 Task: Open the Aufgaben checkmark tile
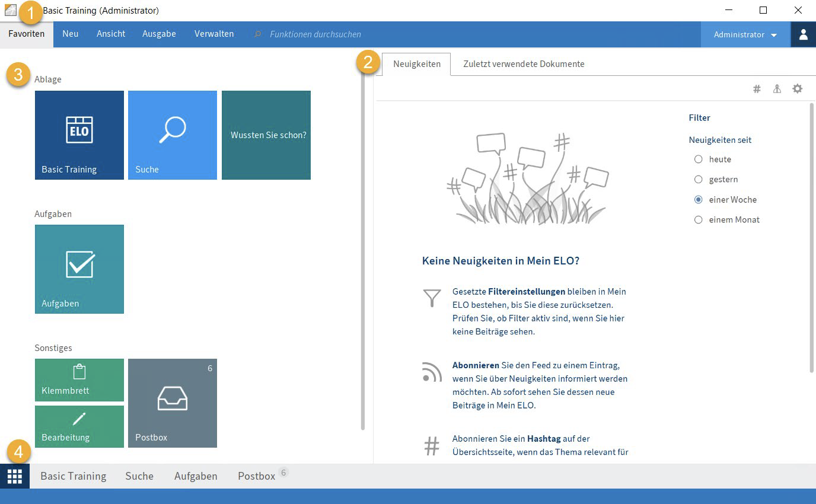pos(79,269)
